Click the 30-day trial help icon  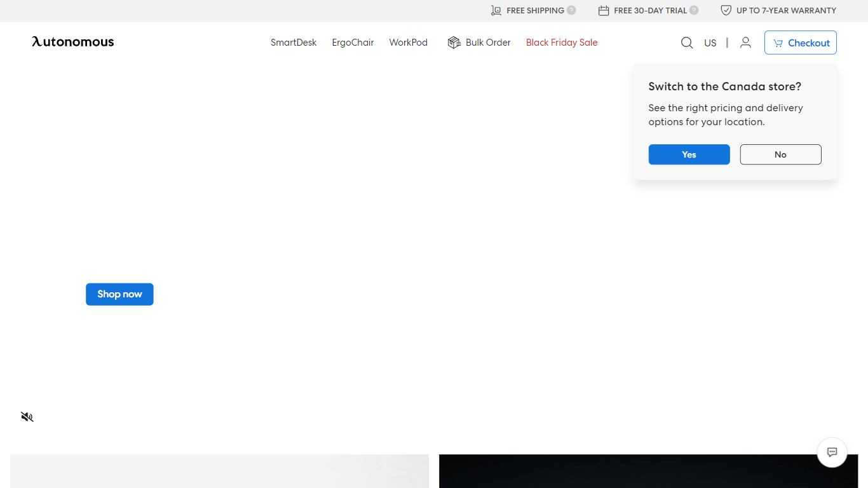[694, 10]
